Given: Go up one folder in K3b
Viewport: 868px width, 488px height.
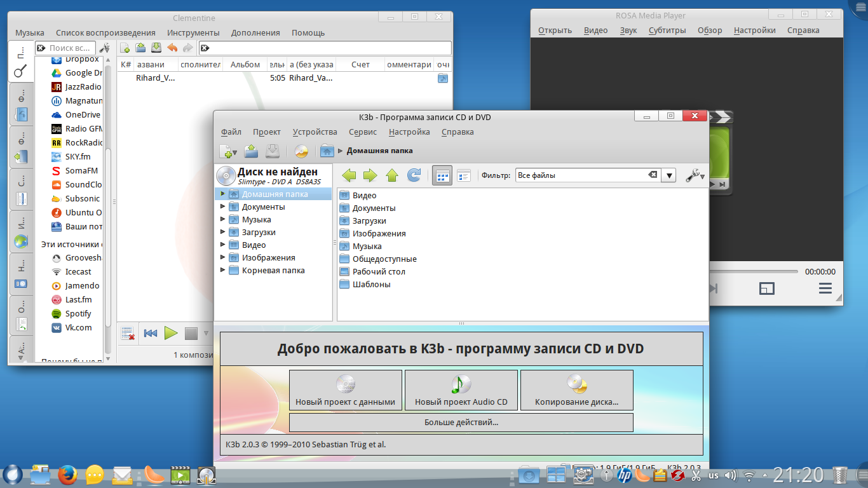Looking at the screenshot, I should point(392,175).
